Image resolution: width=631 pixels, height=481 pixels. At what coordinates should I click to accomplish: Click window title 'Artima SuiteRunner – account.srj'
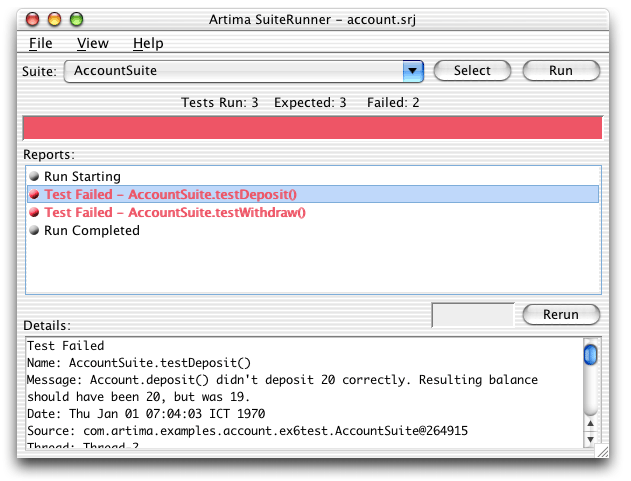point(312,19)
